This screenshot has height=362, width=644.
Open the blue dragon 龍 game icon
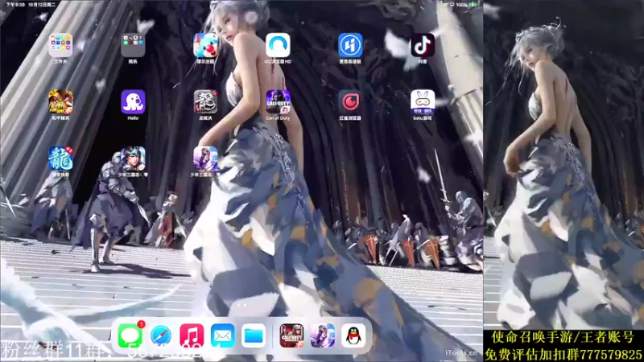click(x=60, y=158)
